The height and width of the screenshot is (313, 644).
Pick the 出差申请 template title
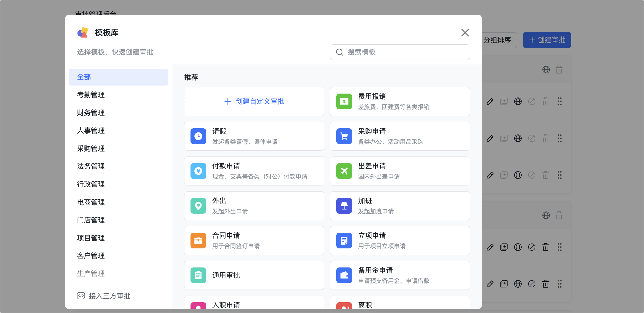372,166
